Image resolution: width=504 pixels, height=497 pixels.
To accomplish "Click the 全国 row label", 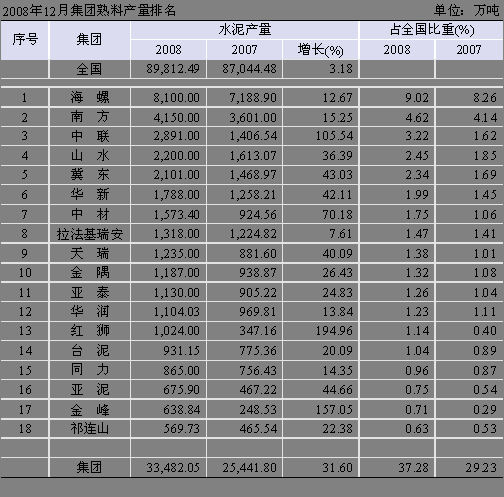I will 89,69.
